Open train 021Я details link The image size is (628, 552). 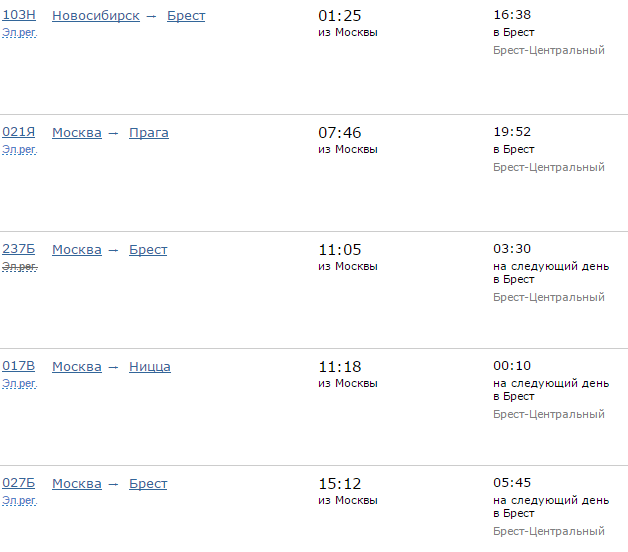pyautogui.click(x=18, y=133)
